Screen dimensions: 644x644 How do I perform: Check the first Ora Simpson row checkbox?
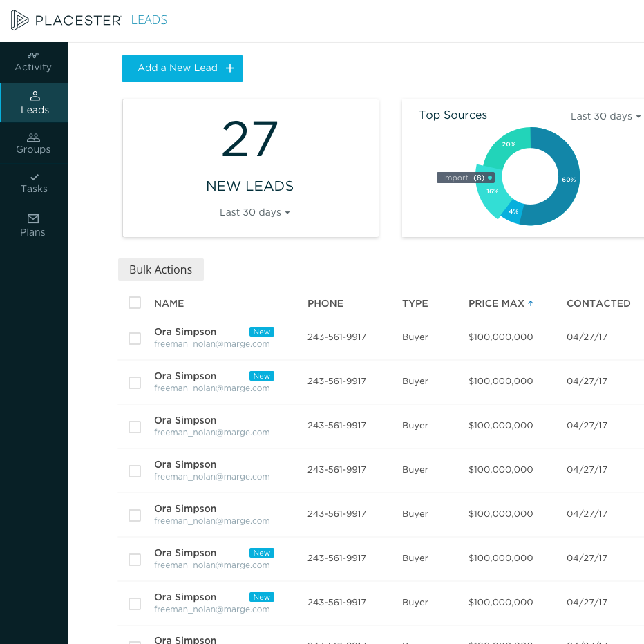(x=135, y=339)
